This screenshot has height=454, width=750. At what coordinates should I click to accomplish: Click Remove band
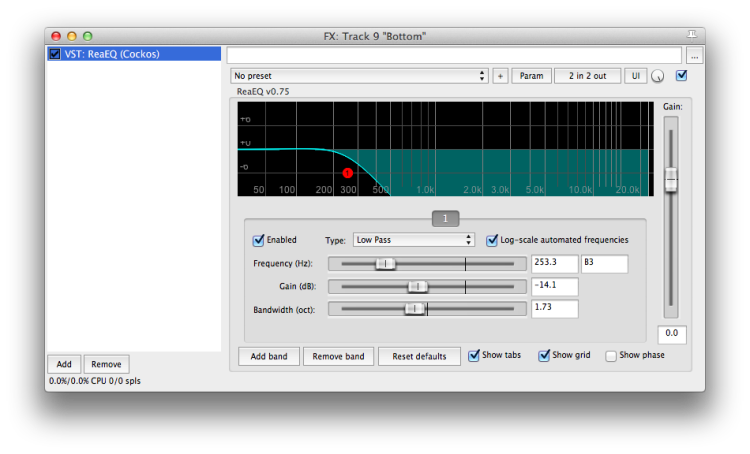(338, 356)
